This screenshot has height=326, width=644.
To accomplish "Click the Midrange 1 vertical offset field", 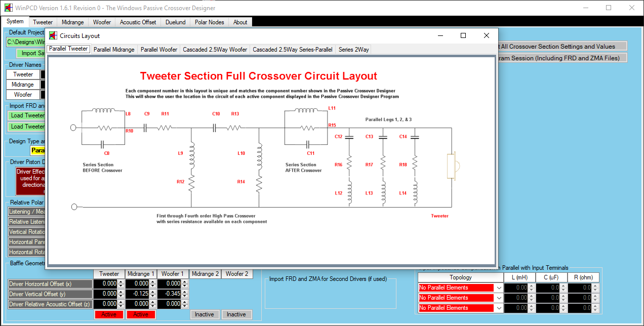I will click(138, 294).
